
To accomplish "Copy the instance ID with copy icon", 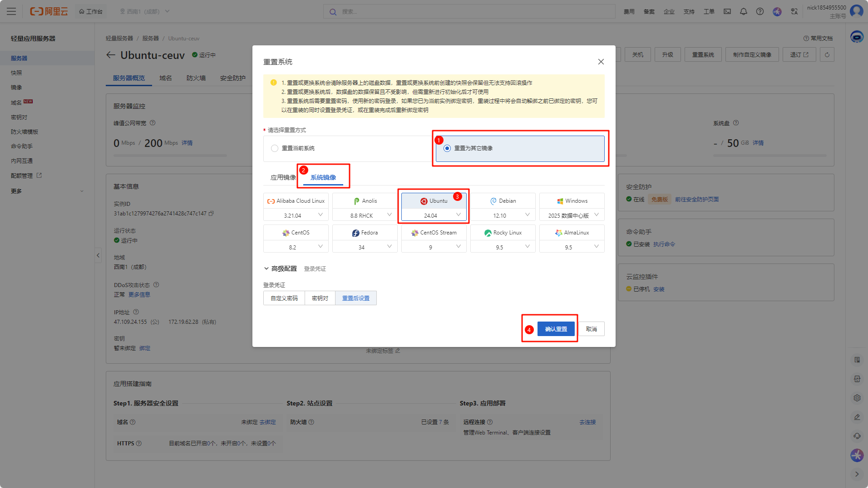I will (x=211, y=213).
